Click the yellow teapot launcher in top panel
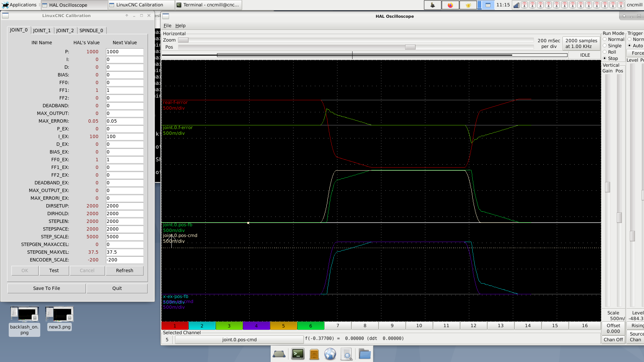This screenshot has width=644, height=362. pos(468,5)
